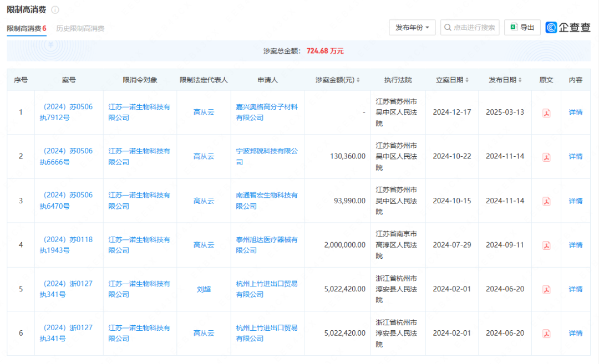Image resolution: width=599 pixels, height=364 pixels.
Task: Open the PDF file in the last row
Action: click(x=546, y=332)
